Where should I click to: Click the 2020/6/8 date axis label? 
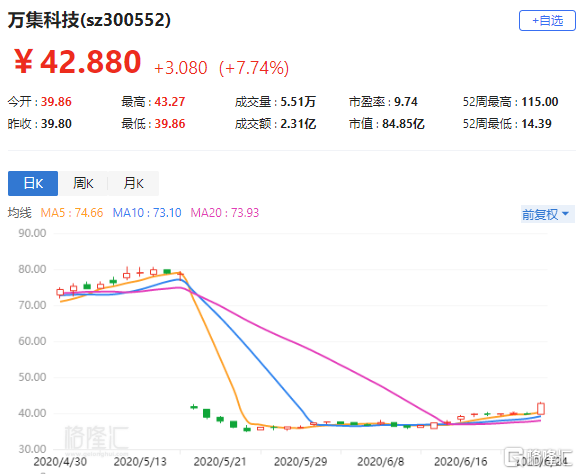click(x=380, y=461)
